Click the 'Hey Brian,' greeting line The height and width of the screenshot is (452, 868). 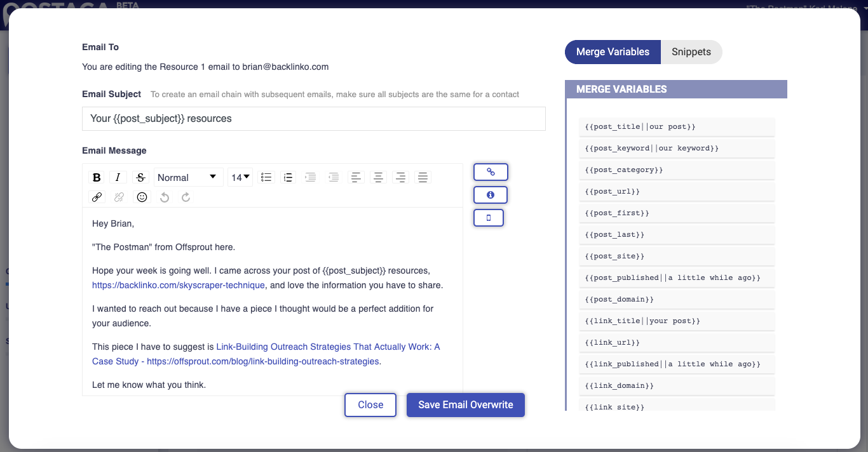coord(113,223)
